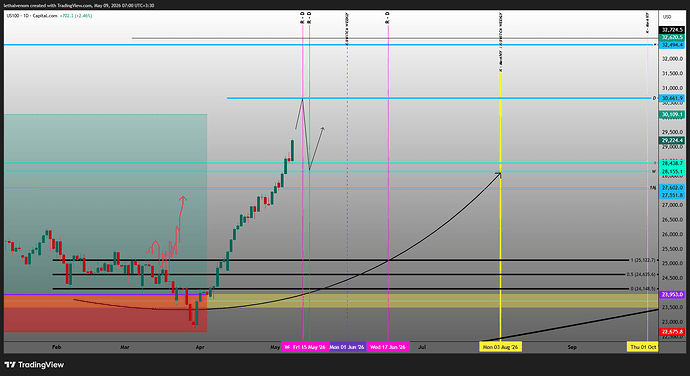
Task: Click the 24,500.0 price scale tick
Action: 673,278
